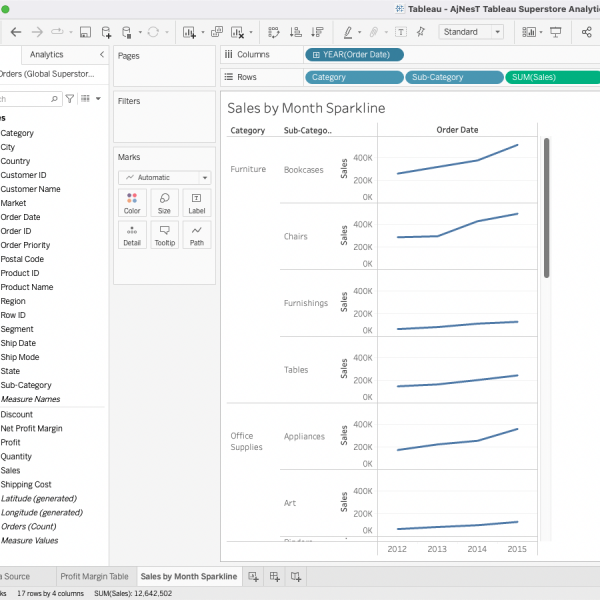The image size is (600, 600).
Task: Open the Show Me chart panel
Action: [x=528, y=32]
